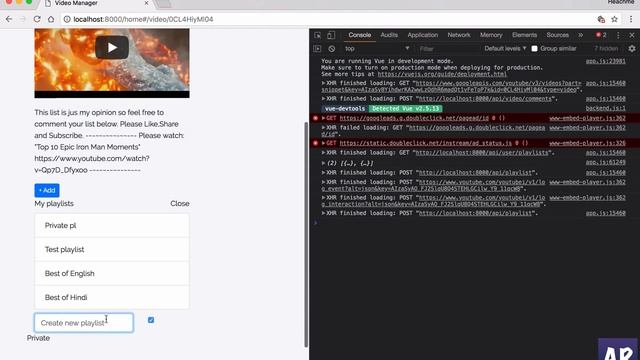
Task: Click the console Filter field
Action: click(x=448, y=49)
